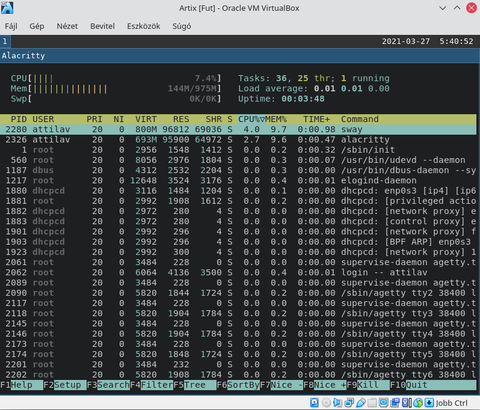Screen dimensions: 480x410
Task: Click the mouse integration globe icon
Action: (418, 403)
